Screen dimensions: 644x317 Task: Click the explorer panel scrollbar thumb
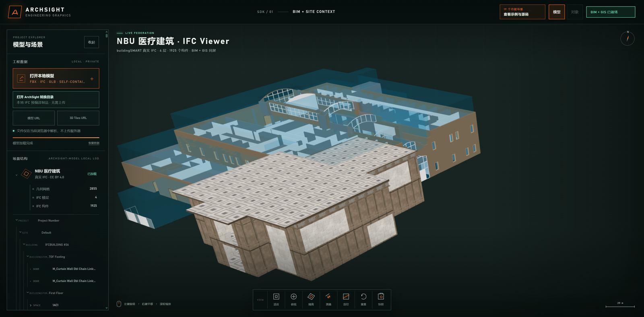pos(107,35)
